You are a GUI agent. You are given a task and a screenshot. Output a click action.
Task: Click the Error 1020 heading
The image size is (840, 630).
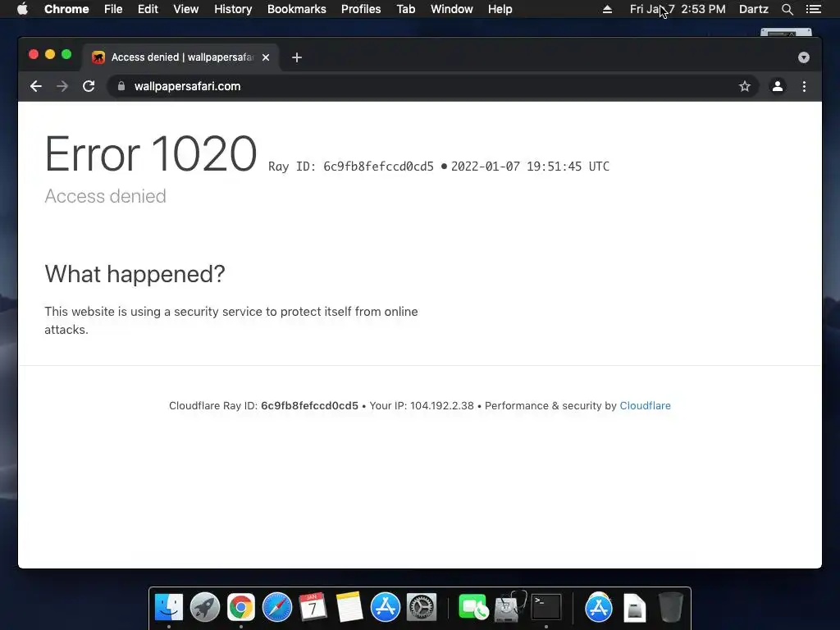pyautogui.click(x=151, y=154)
